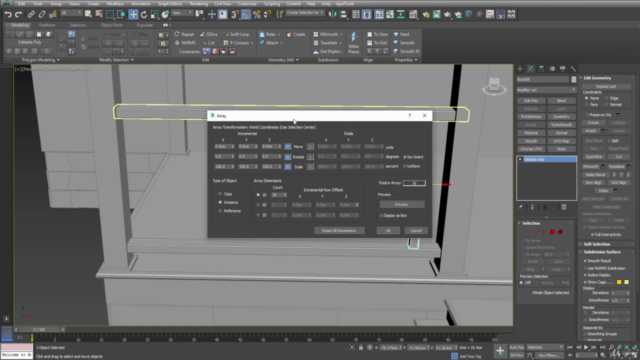Open the Rendering menu
Screen dimensions: 640x360
click(x=199, y=4)
